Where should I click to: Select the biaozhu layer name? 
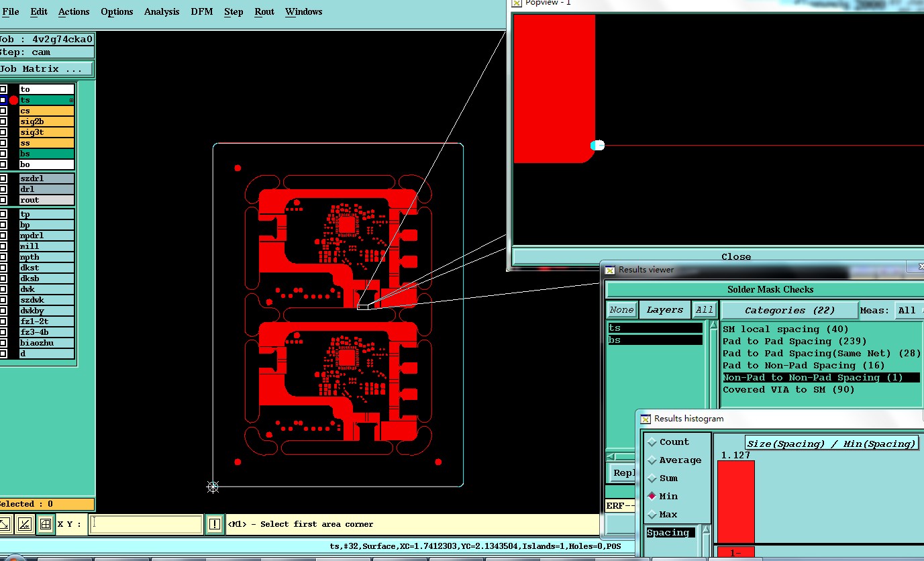click(46, 343)
